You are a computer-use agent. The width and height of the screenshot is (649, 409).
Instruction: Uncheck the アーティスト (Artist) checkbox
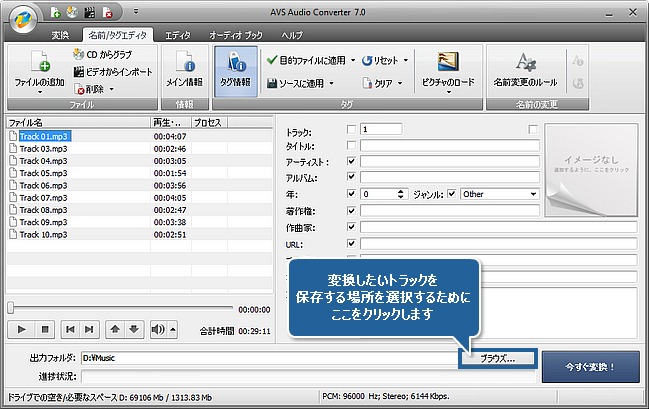pyautogui.click(x=350, y=162)
